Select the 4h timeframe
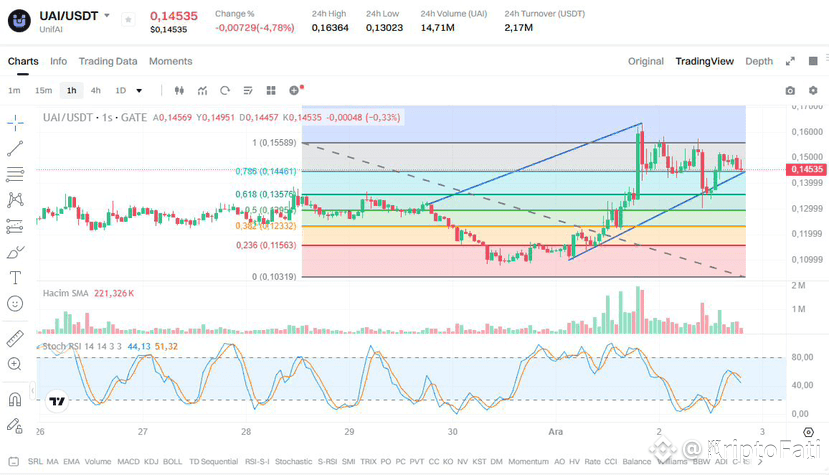Viewport: 829px width, 475px height. (x=96, y=90)
